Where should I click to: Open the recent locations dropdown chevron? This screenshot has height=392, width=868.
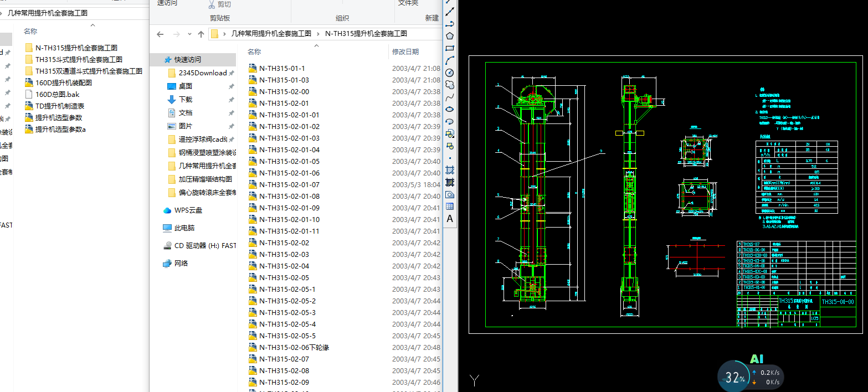point(189,34)
